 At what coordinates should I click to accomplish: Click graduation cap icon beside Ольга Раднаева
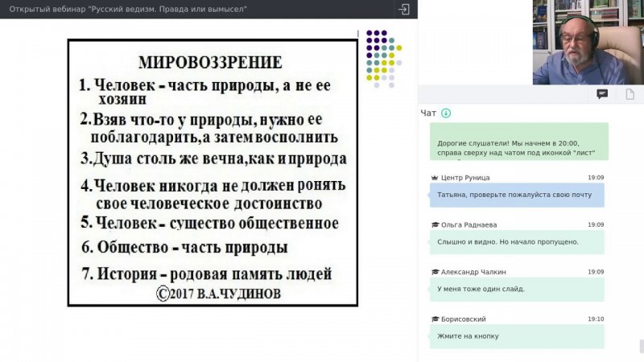(x=435, y=225)
